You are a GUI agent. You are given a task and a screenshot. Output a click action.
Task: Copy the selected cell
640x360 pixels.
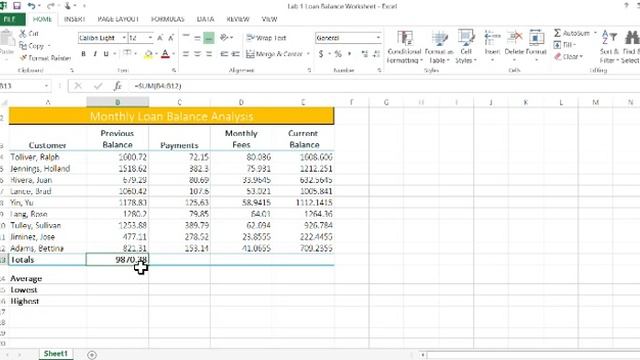coord(32,46)
